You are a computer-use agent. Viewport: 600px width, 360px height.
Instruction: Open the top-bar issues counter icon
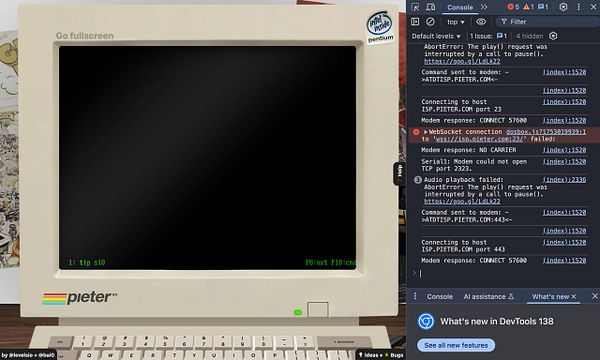tap(543, 7)
